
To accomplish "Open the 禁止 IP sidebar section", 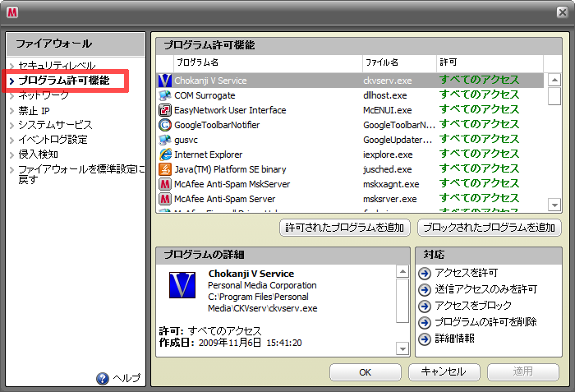I will 34,110.
